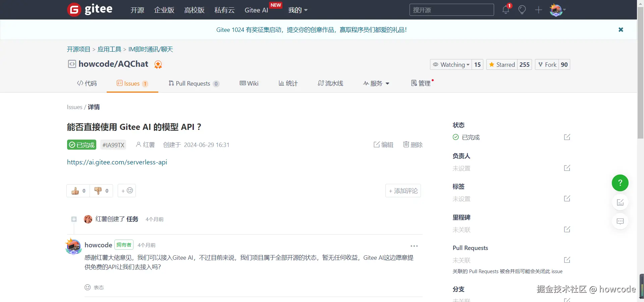The image size is (644, 302).
Task: Click the stargazers count 255
Action: coord(525,64)
